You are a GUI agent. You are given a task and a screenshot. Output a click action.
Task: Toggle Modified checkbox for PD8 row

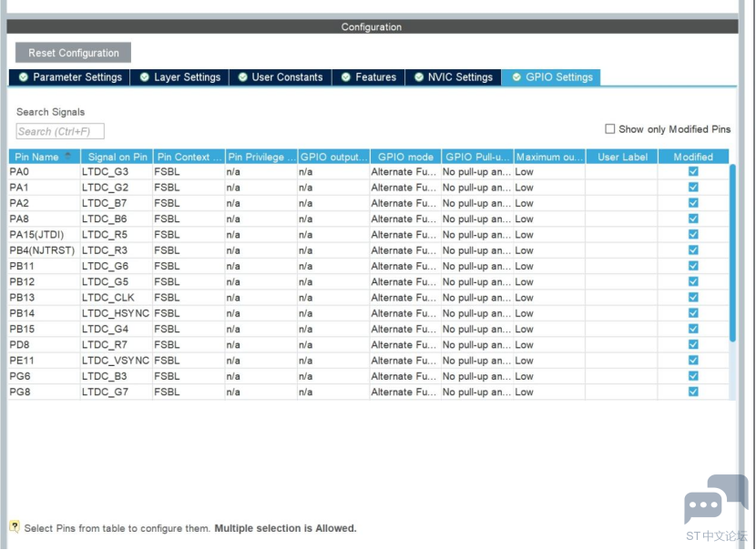coord(693,344)
